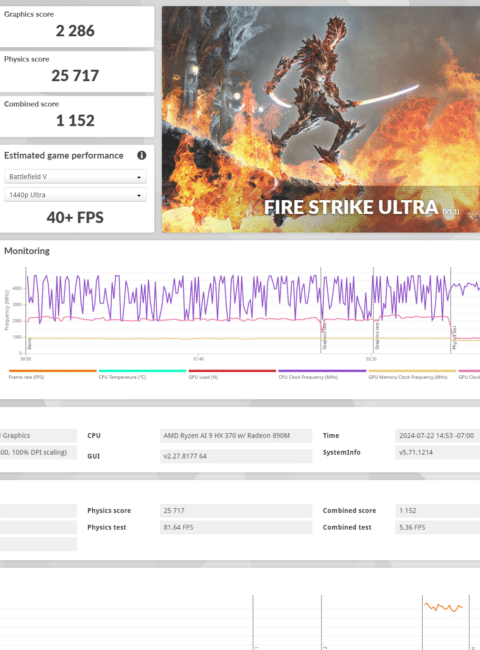Toggle the GPU Memory Clock Frequency legend series
Screen dimensions: 480x650
pyautogui.click(x=412, y=374)
